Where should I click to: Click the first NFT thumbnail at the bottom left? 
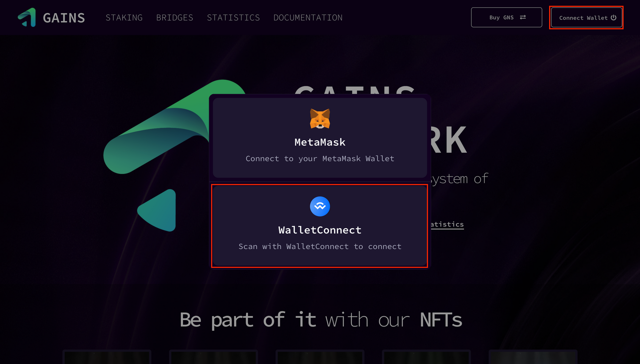(x=107, y=357)
